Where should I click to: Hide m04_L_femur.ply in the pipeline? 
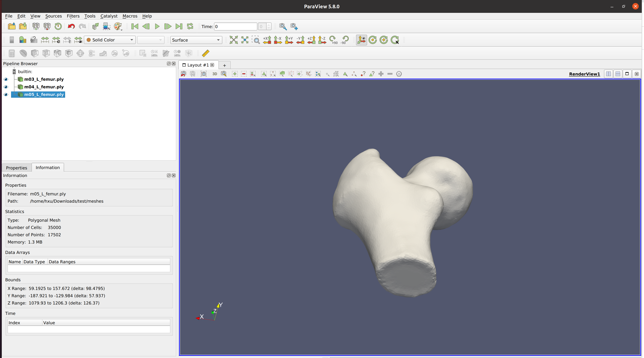6,87
